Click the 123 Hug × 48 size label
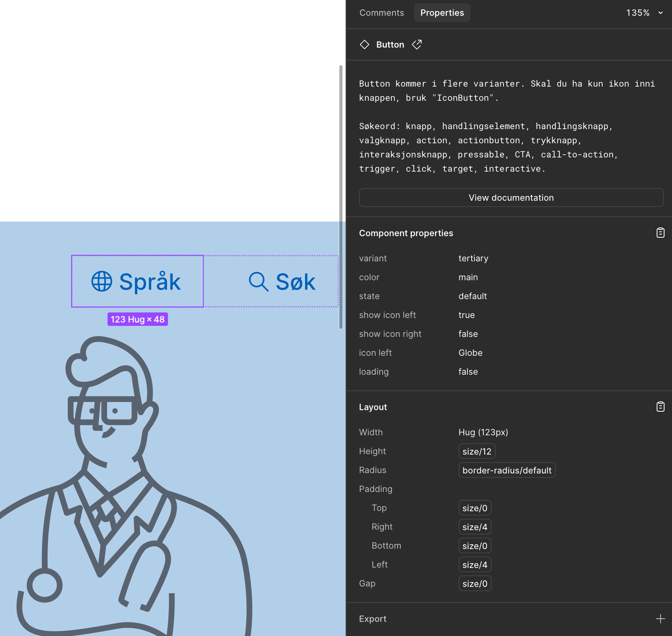The image size is (672, 636). 137,319
